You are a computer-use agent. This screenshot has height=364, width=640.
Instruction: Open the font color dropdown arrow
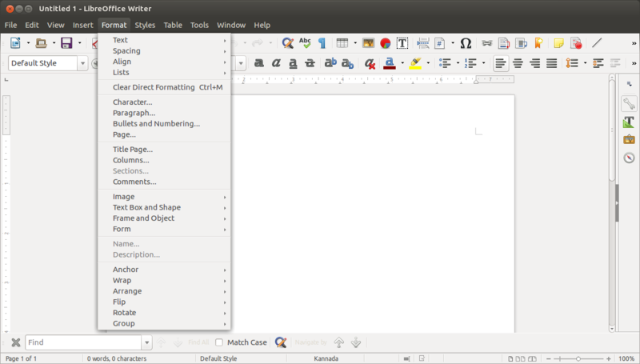coord(402,63)
